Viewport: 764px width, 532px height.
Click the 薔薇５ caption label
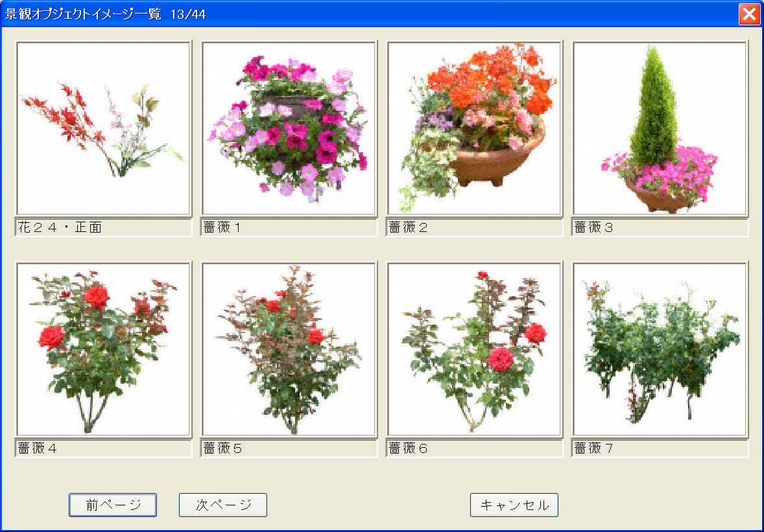[289, 448]
